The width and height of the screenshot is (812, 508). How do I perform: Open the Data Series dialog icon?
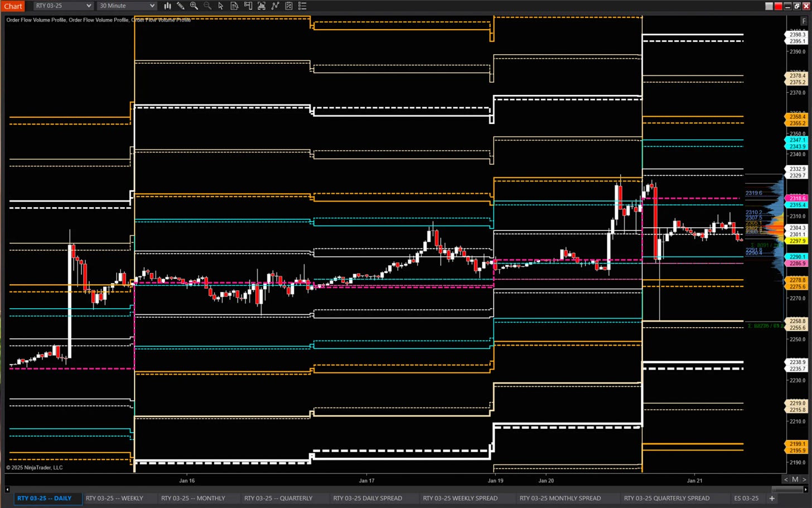pos(262,6)
